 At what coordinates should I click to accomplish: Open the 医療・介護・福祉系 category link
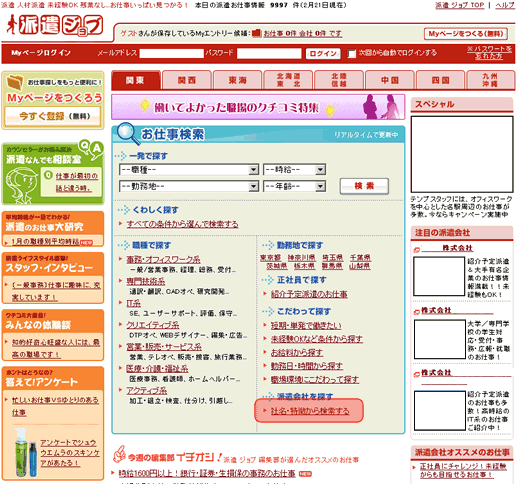(x=157, y=368)
